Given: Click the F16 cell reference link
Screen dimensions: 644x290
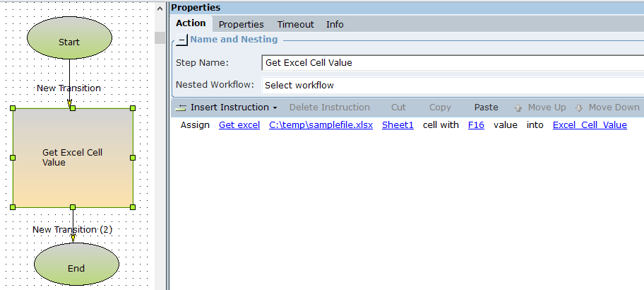Looking at the screenshot, I should click(476, 125).
